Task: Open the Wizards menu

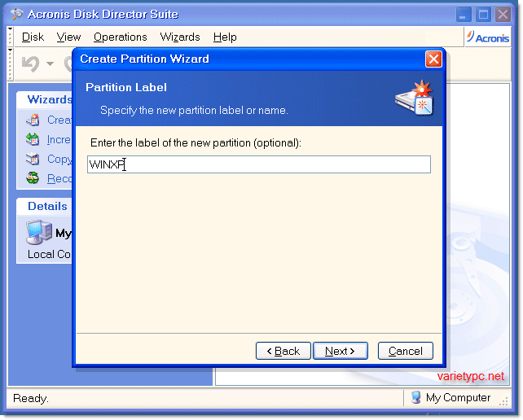Action: click(180, 37)
